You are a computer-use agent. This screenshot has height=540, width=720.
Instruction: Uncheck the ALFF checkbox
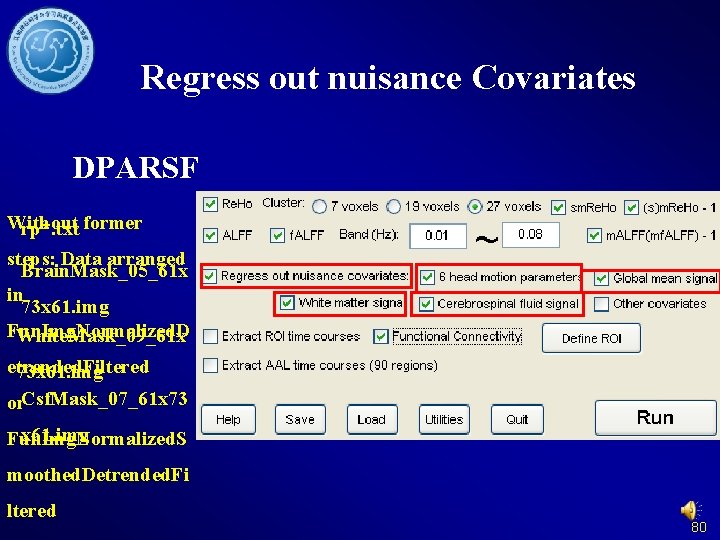[210, 236]
